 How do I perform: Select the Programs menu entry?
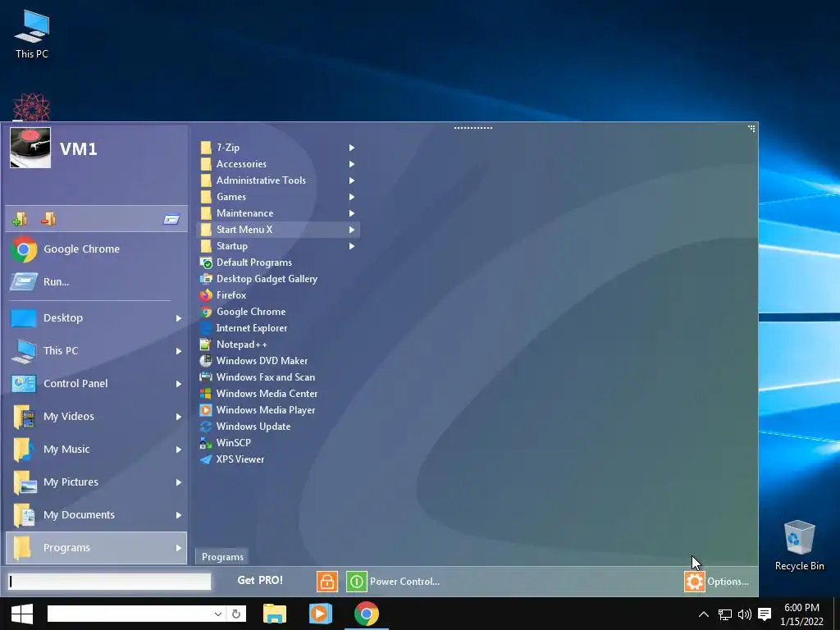coord(97,547)
